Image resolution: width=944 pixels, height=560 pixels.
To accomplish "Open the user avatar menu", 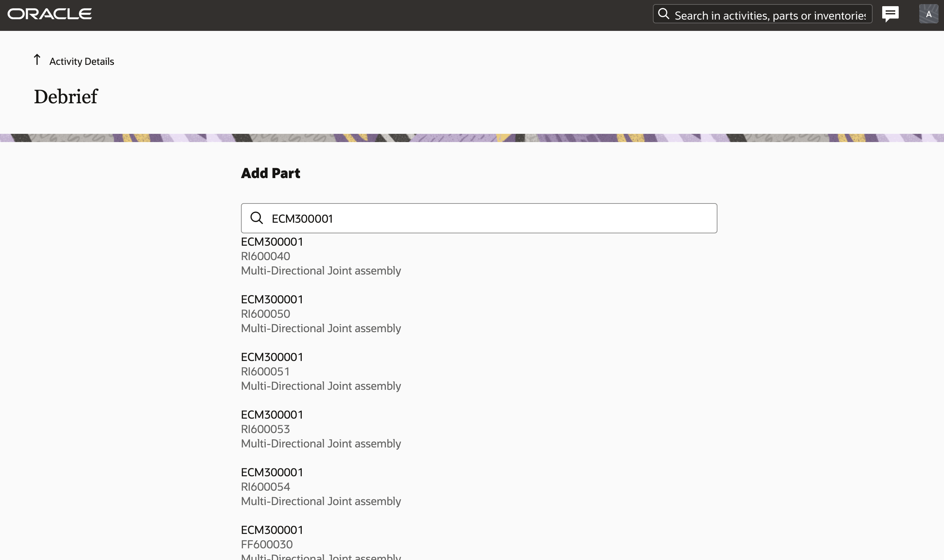I will click(928, 14).
